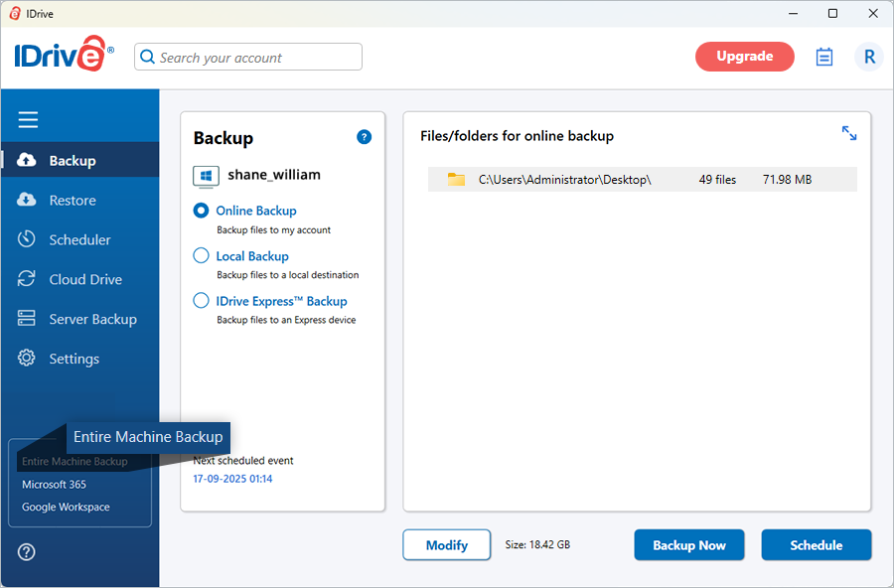Click the shane_william device name
The width and height of the screenshot is (894, 588).
[x=274, y=175]
